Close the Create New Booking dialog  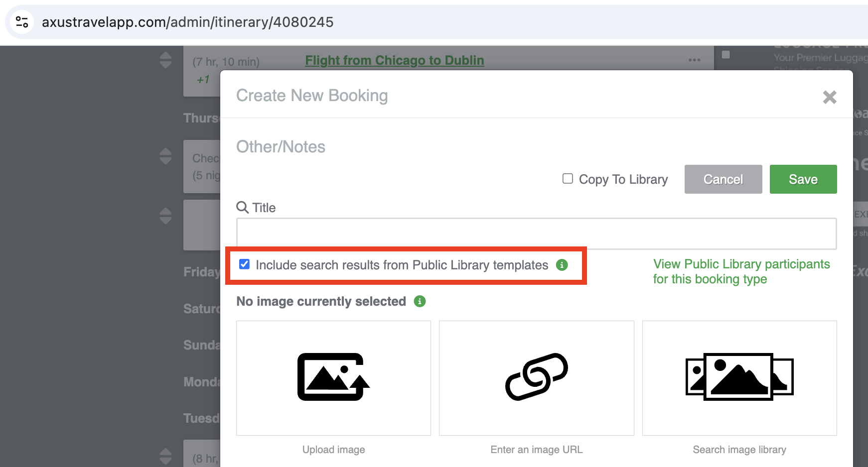829,97
